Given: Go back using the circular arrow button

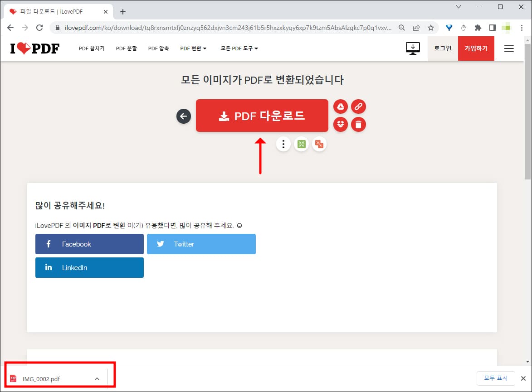Looking at the screenshot, I should click(183, 116).
